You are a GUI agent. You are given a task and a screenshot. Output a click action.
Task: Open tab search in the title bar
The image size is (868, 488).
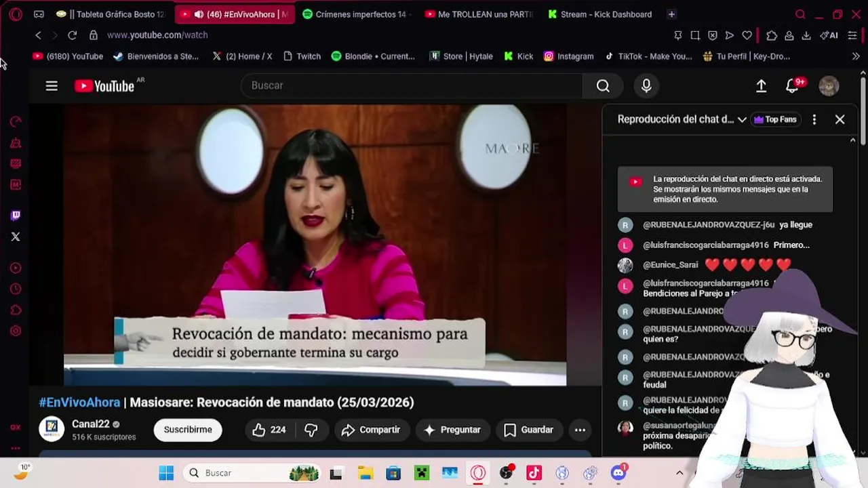pyautogui.click(x=800, y=14)
